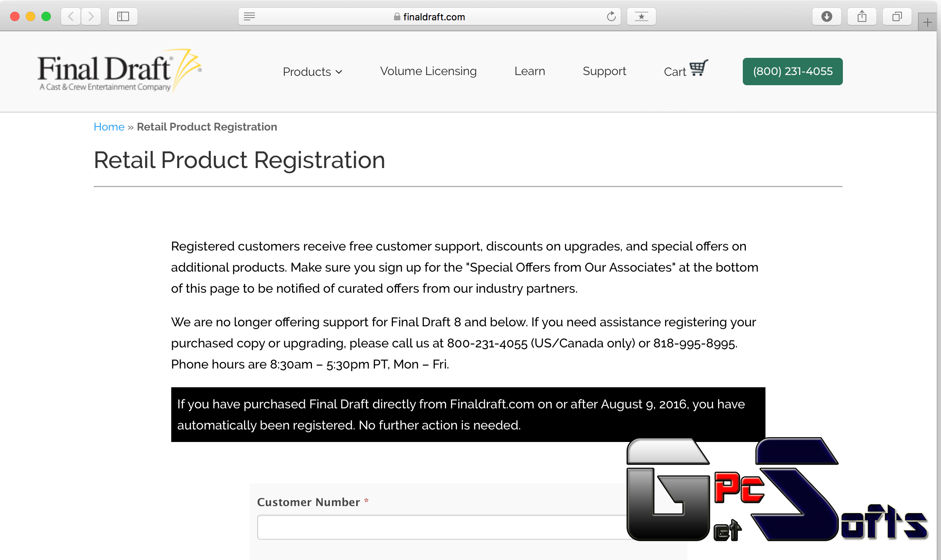The height and width of the screenshot is (560, 941).
Task: Open the Top Sites star button
Action: [641, 16]
